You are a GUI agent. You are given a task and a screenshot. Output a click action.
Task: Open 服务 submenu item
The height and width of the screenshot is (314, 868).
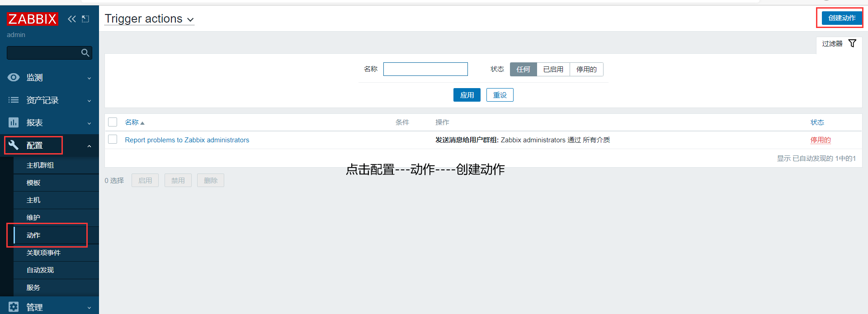pyautogui.click(x=56, y=288)
